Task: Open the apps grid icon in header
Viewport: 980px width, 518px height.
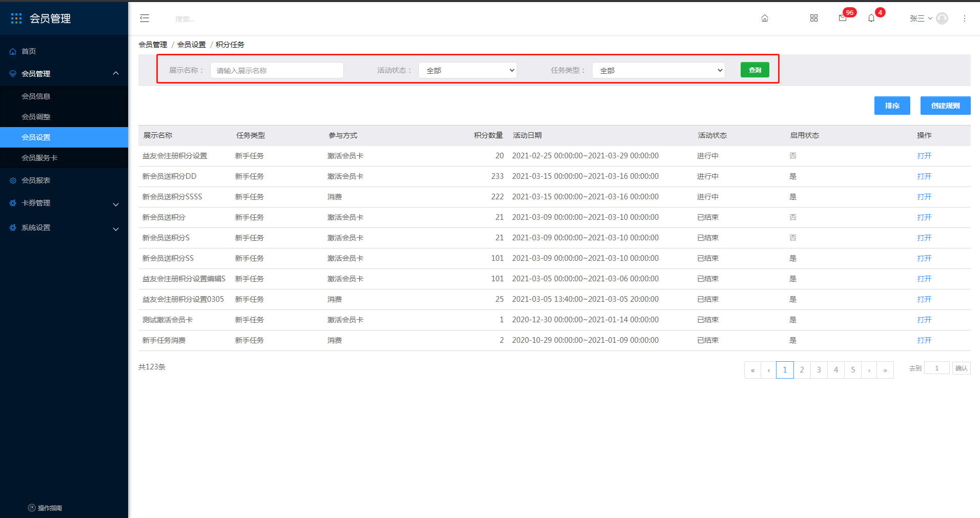Action: coord(814,18)
